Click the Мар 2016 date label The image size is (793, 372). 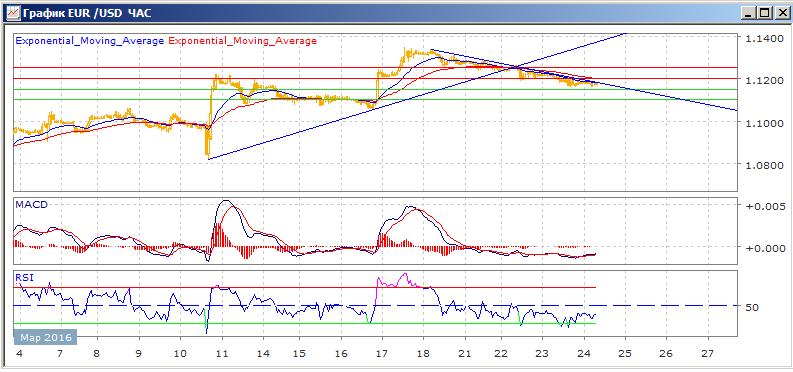[x=46, y=337]
